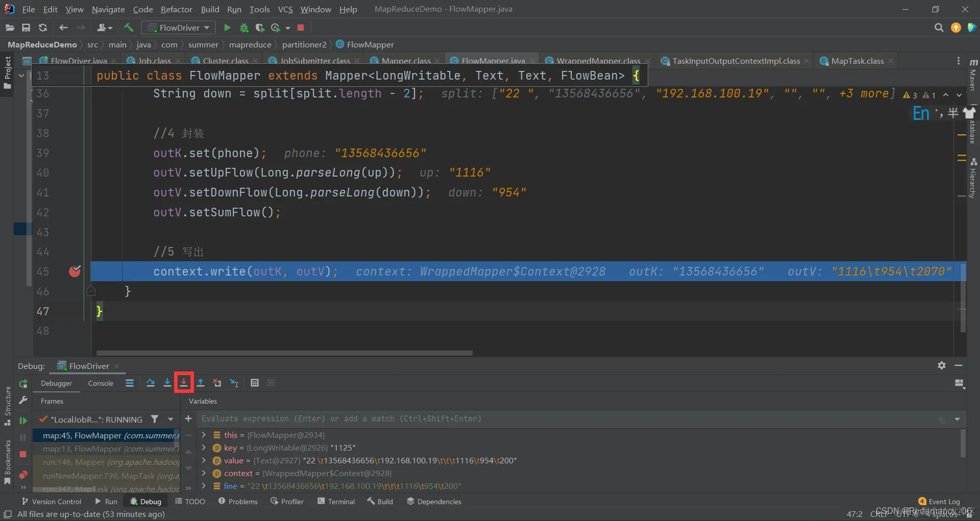980x521 pixels.
Task: Click the editor horizontal scrollbar
Action: (284, 353)
